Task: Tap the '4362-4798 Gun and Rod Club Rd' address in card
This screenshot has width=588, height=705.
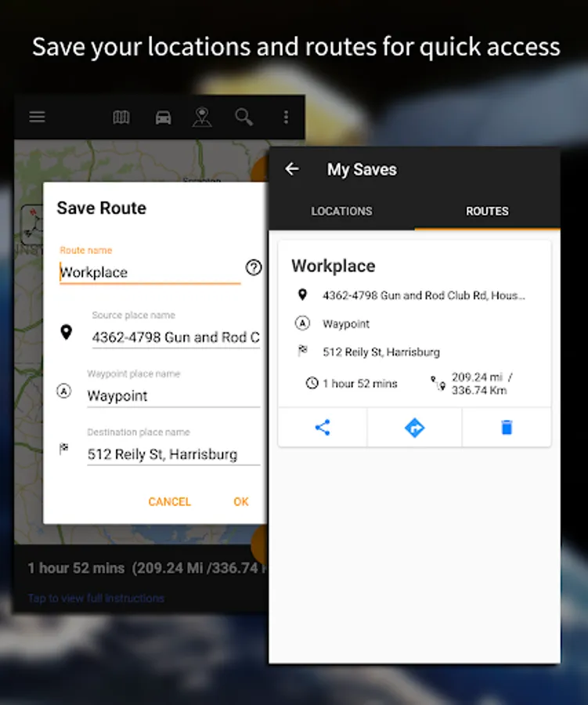Action: coord(424,295)
